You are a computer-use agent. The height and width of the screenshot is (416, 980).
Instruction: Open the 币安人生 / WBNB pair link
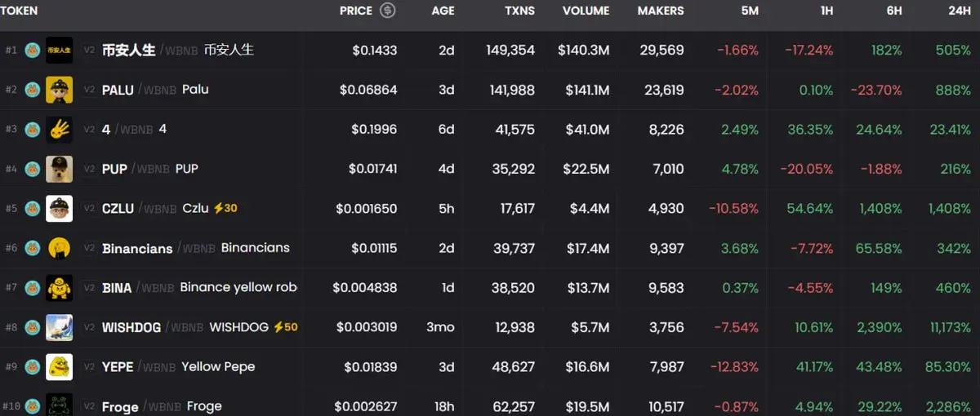pos(178,50)
